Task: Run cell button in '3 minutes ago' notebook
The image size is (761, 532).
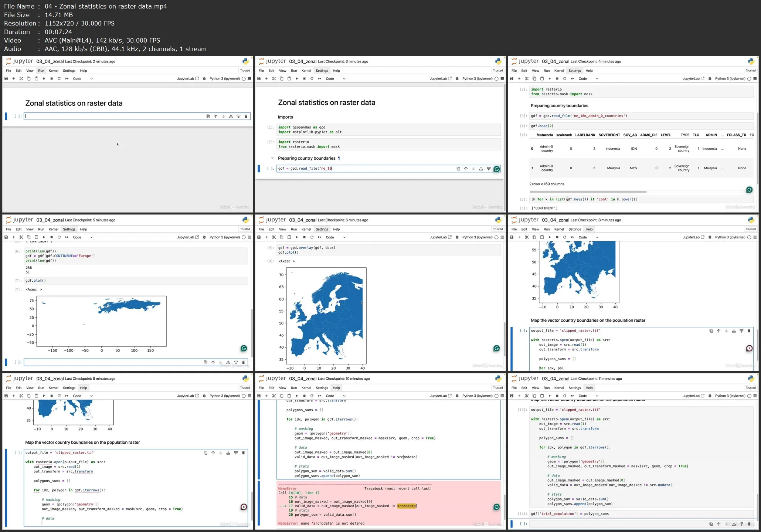Action: click(297, 79)
